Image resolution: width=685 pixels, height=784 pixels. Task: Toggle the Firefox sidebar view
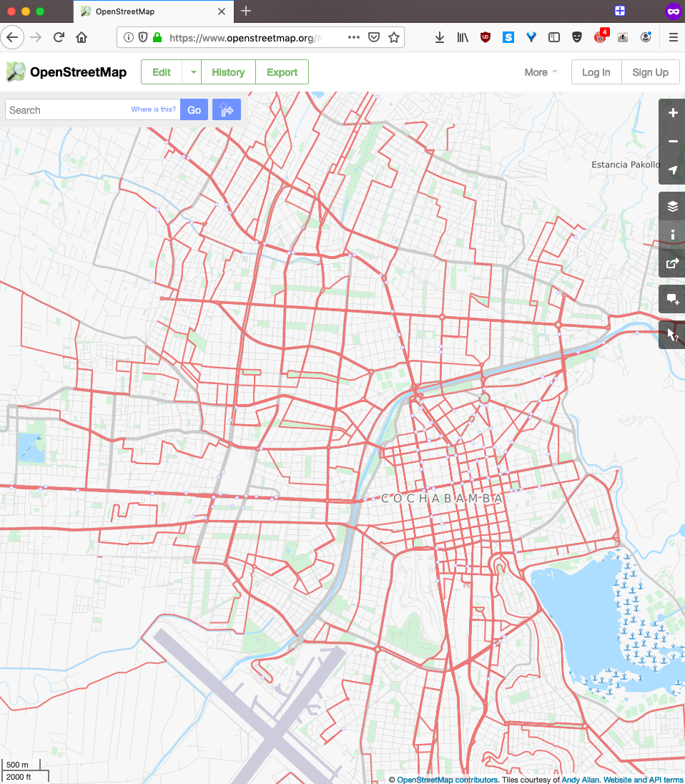[554, 37]
